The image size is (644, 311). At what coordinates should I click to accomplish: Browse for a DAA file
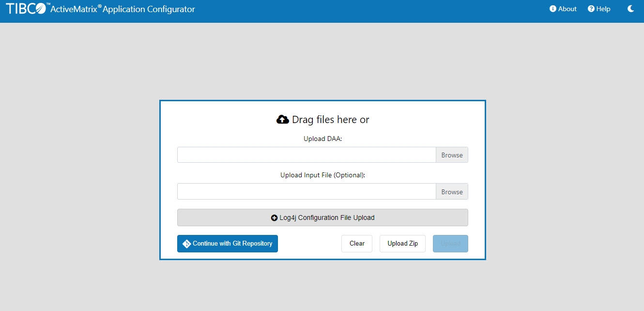[452, 155]
